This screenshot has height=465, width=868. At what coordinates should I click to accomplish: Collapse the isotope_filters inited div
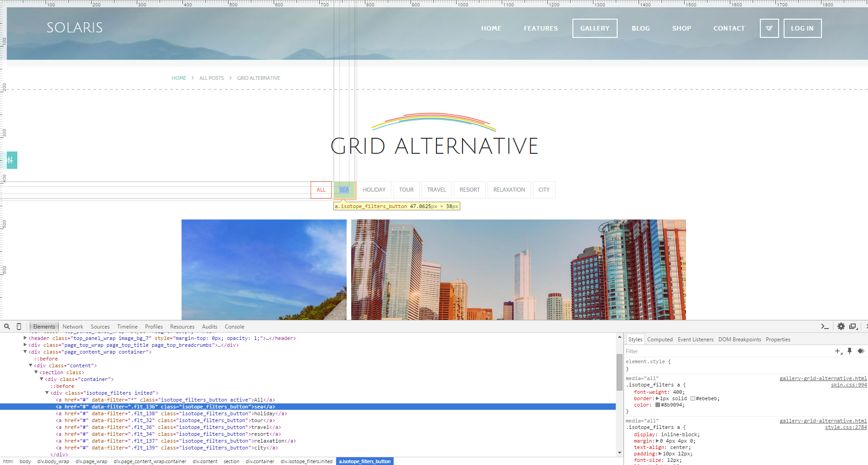(47, 393)
